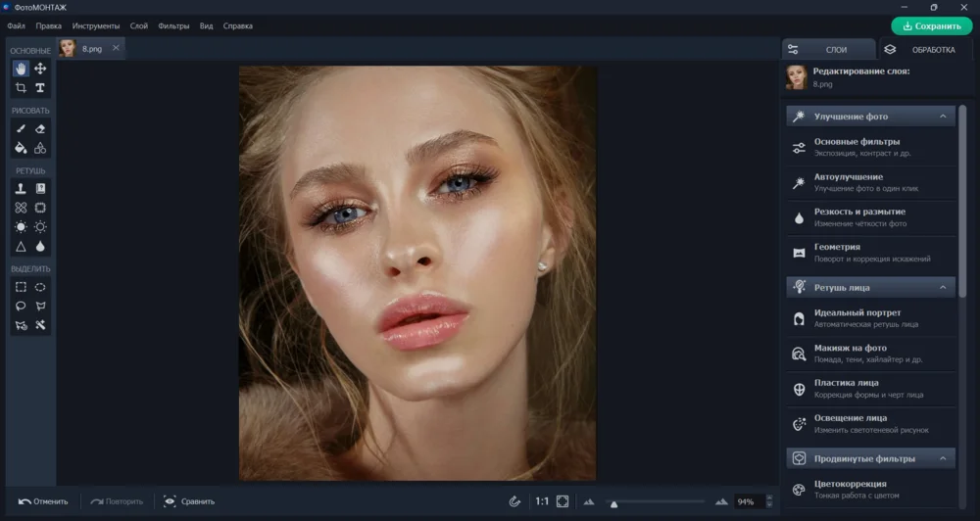Collapse the Улучшение фото section

tap(944, 117)
